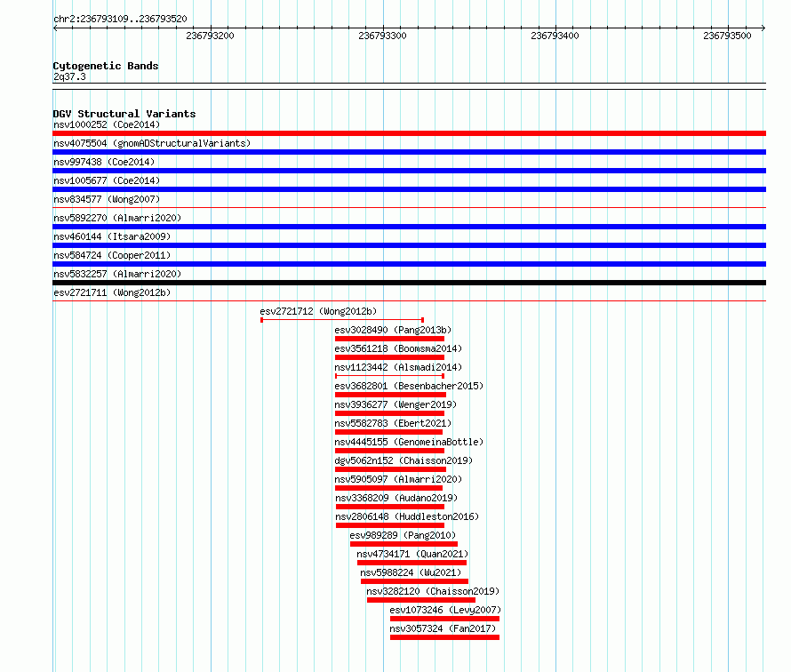Click the 236793500 ruler position
The height and width of the screenshot is (672, 791).
click(727, 36)
